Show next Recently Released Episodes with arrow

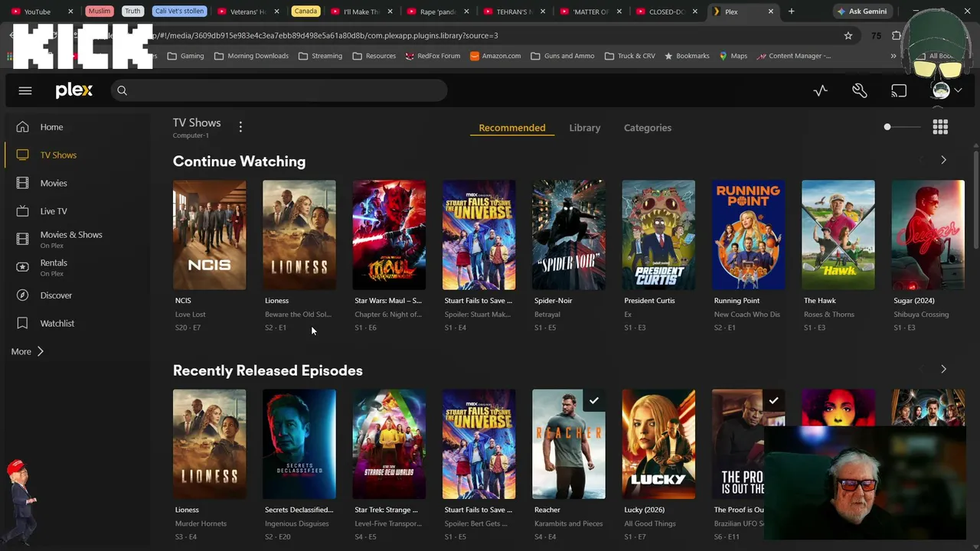coord(943,369)
